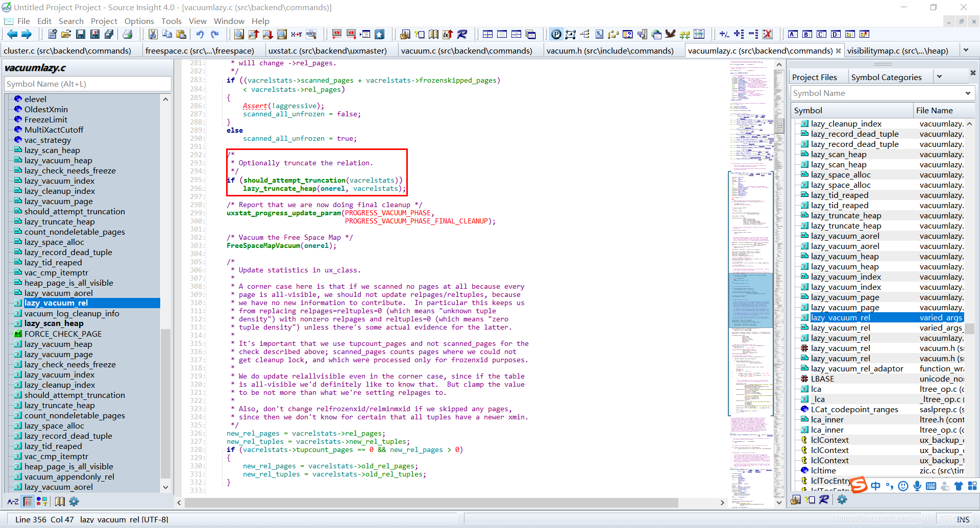This screenshot has height=528, width=980.
Task: Open the Options menu
Action: click(x=139, y=21)
